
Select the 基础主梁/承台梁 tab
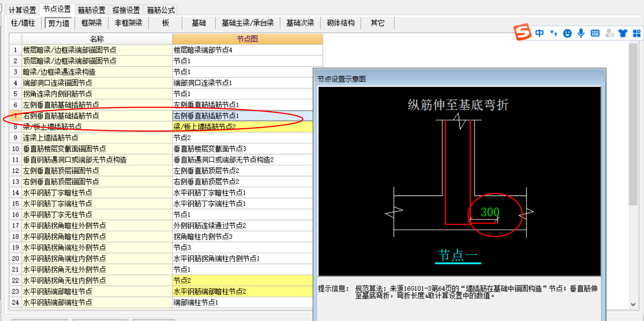click(248, 23)
